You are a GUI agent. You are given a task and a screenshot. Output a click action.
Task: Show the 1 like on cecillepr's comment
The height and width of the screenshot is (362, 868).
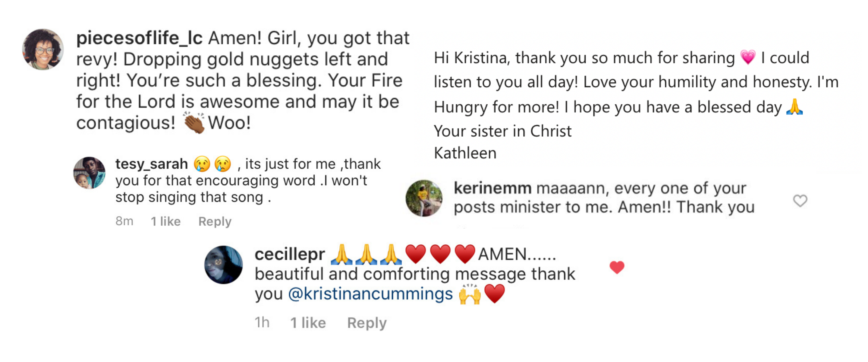coord(308,323)
